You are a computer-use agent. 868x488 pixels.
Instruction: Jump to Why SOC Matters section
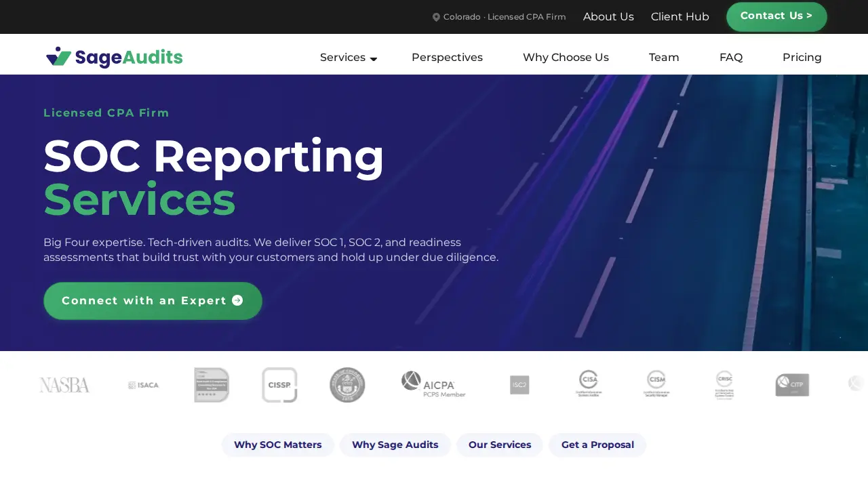[x=278, y=445]
